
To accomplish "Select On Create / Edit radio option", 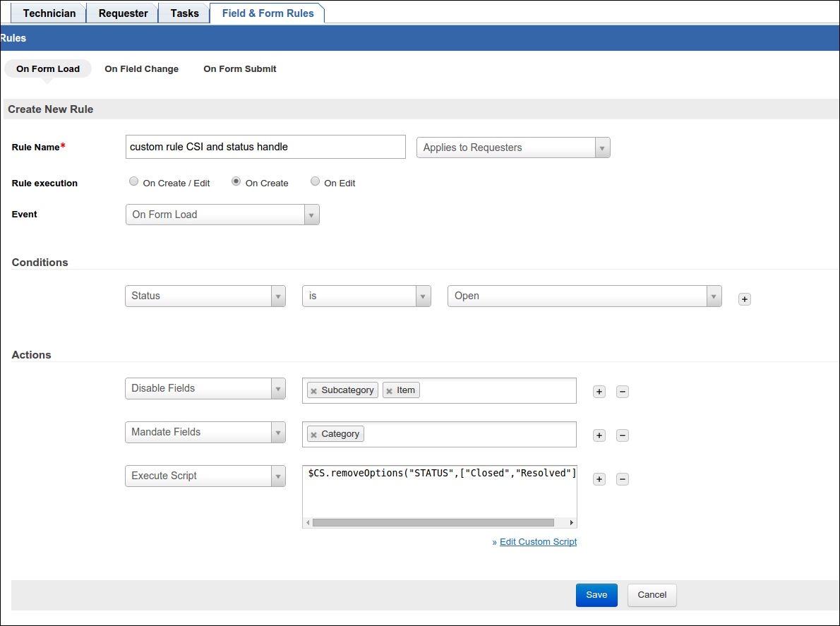I will (134, 181).
